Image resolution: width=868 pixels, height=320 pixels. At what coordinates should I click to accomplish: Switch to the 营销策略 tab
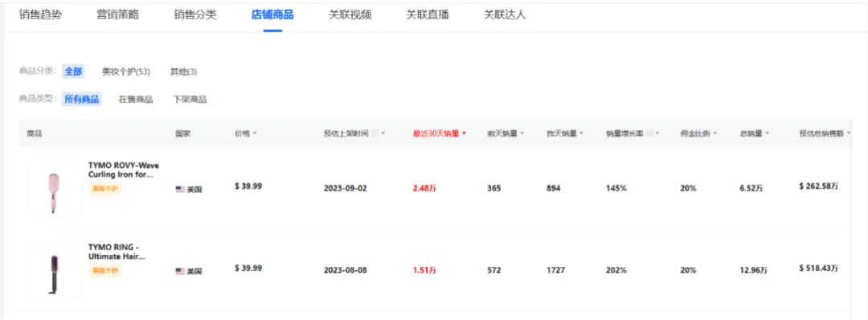point(118,15)
